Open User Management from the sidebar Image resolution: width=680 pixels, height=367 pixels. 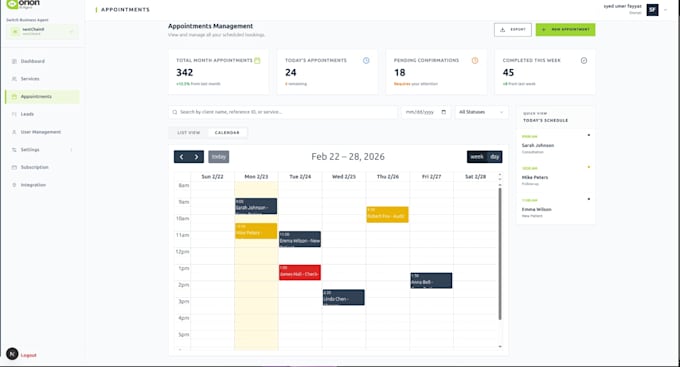click(42, 132)
